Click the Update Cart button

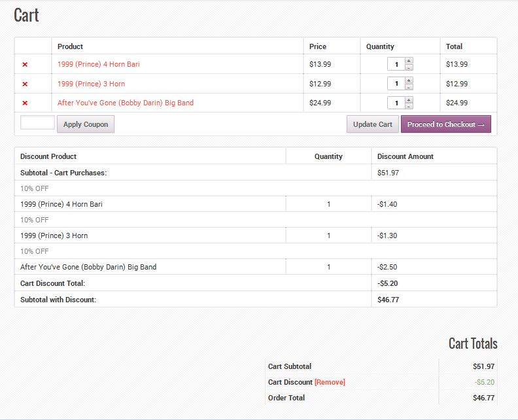point(373,124)
